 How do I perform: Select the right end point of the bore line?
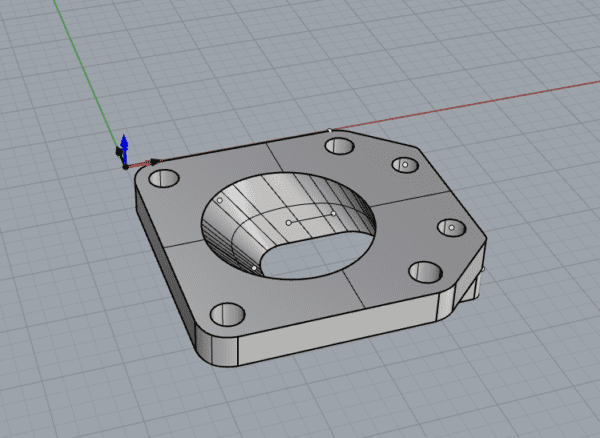[x=333, y=212]
